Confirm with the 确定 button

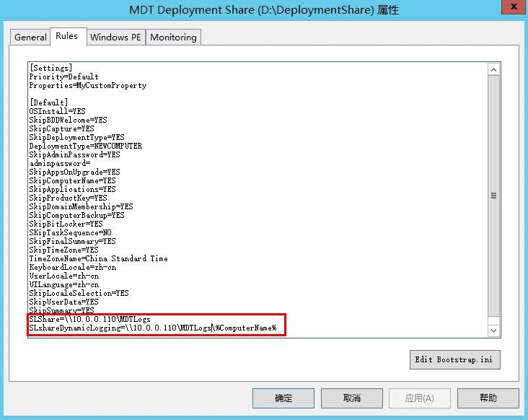click(x=283, y=398)
